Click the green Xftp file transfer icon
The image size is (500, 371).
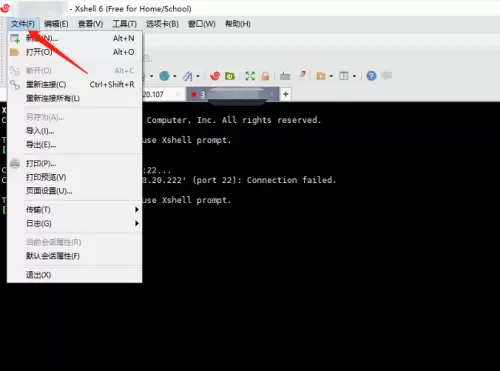230,76
